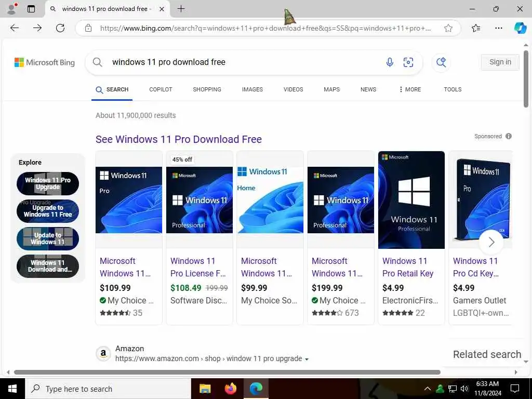Click the vertical page scrollbar thumb

[526, 79]
